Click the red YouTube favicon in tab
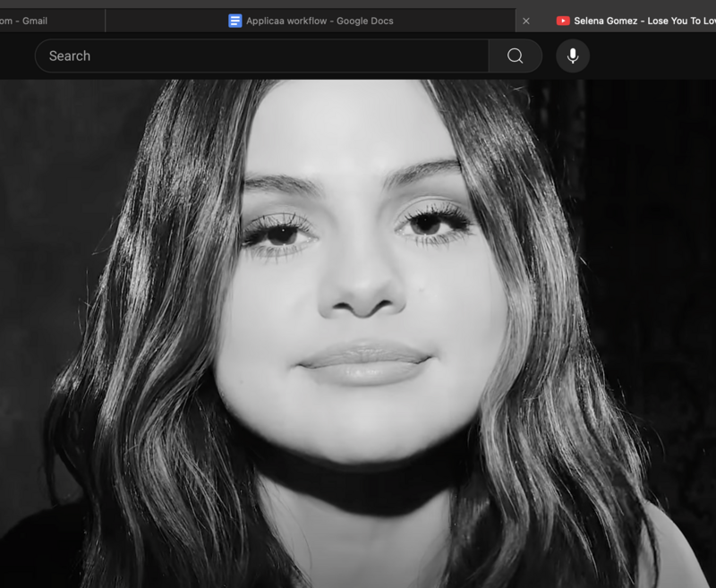This screenshot has width=716, height=588. [563, 21]
